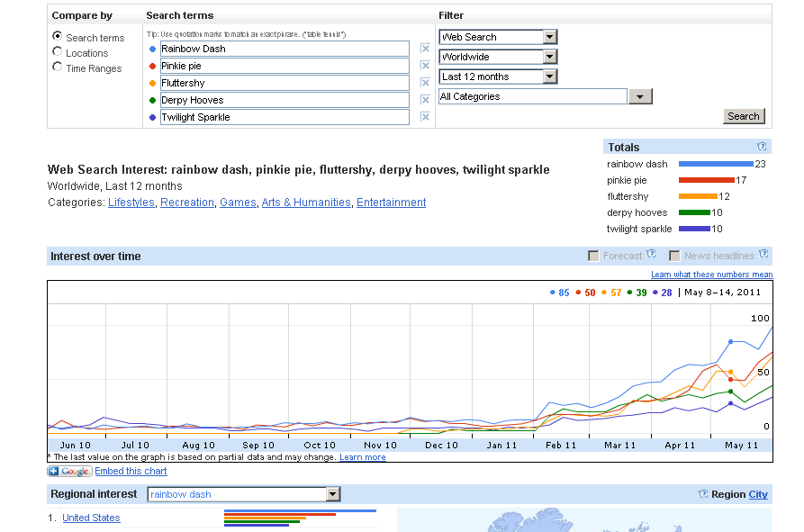Click the All Categories field

(533, 96)
